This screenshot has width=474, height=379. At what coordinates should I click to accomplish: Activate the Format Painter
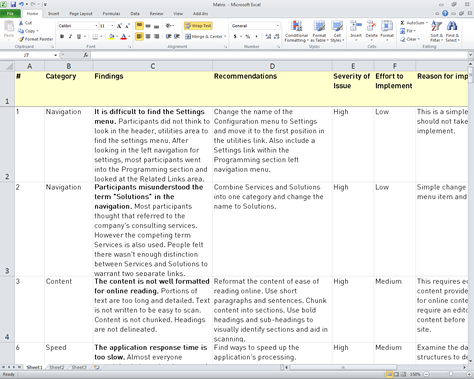tap(36, 39)
